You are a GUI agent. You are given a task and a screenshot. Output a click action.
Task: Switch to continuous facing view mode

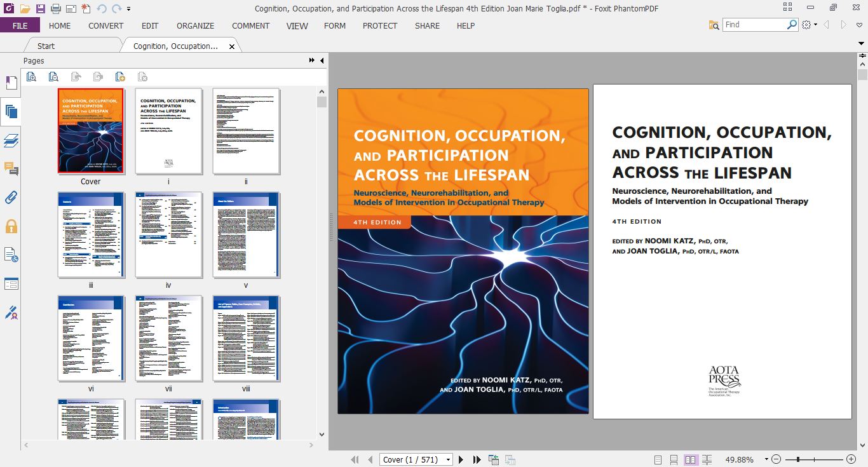(x=707, y=459)
